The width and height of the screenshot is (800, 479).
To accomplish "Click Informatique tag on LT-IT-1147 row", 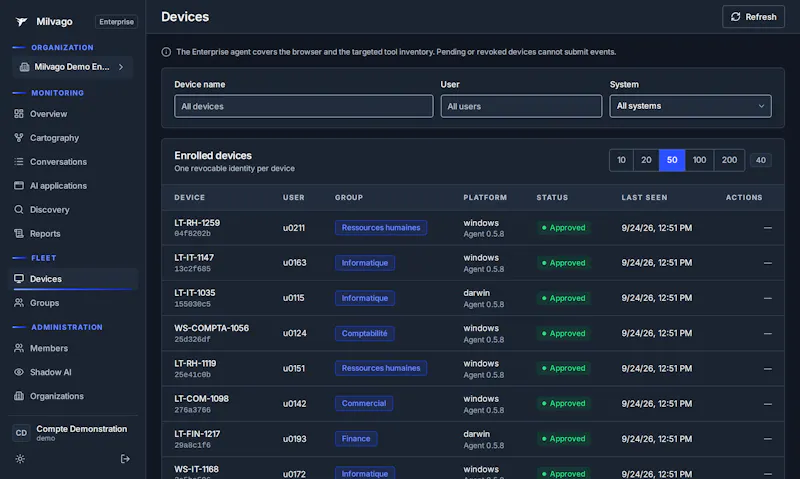I will (365, 263).
